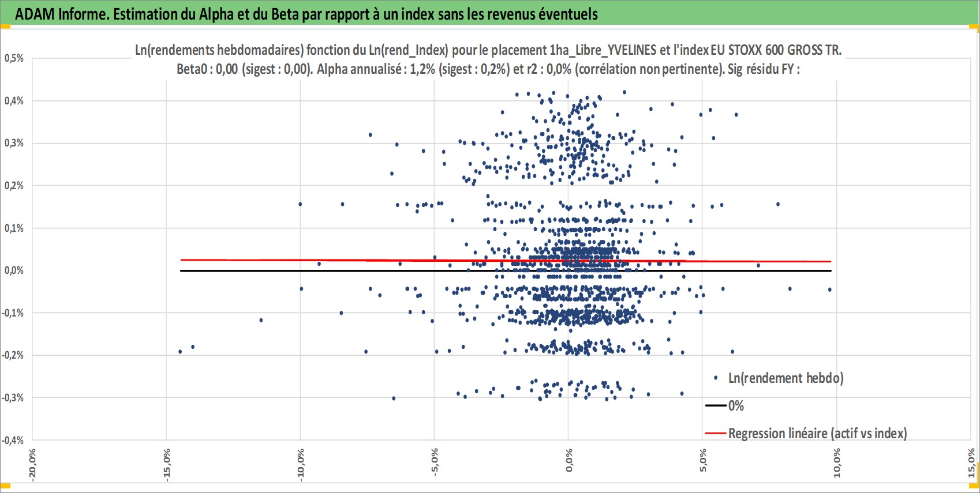980x493 pixels.
Task: Select the "0%" legend entry label
Action: tap(736, 406)
